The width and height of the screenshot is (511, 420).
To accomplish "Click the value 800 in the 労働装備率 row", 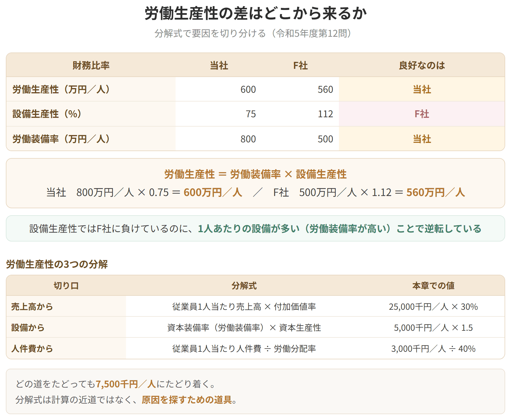I will tap(248, 139).
